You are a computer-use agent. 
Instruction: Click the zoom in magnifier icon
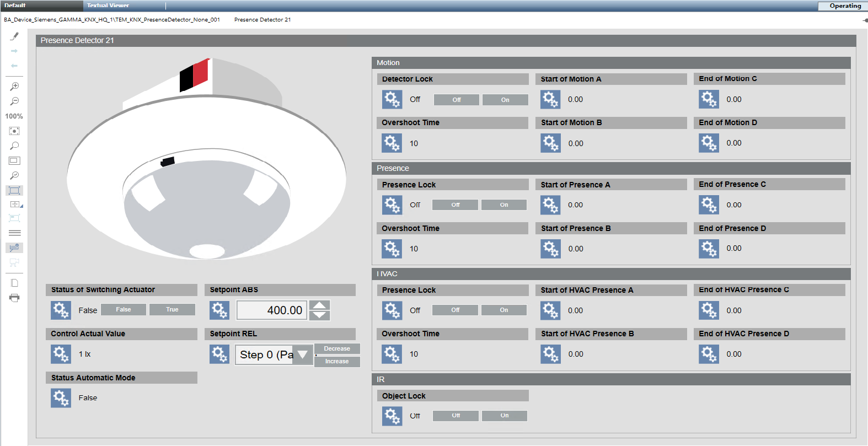coord(14,87)
